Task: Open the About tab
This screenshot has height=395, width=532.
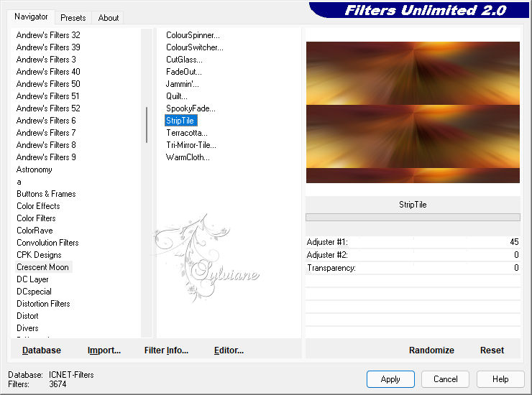Action: (109, 18)
